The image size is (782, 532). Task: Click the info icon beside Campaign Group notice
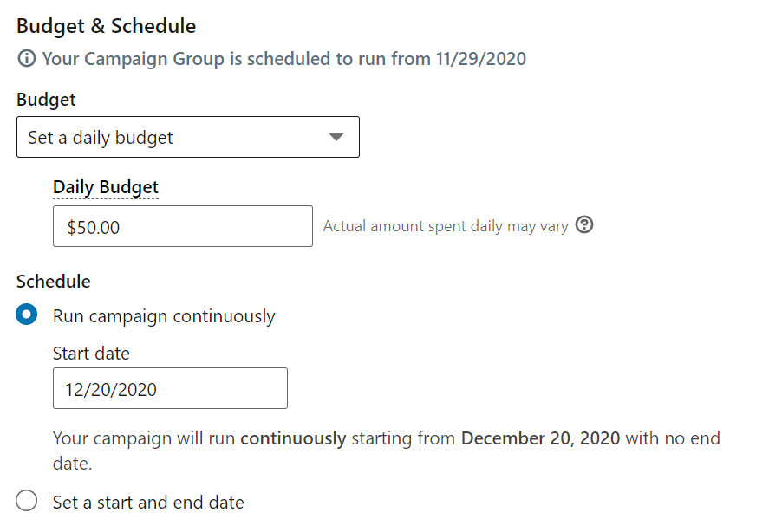point(26,58)
